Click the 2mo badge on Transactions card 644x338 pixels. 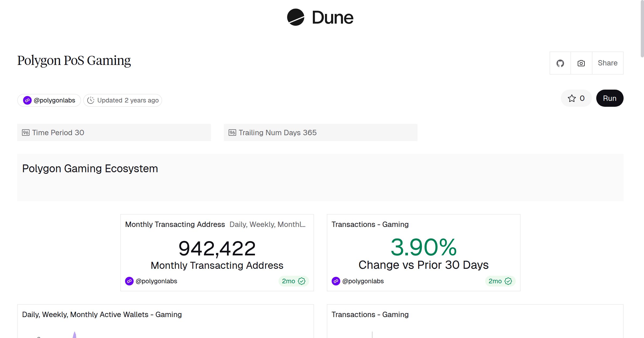click(495, 281)
